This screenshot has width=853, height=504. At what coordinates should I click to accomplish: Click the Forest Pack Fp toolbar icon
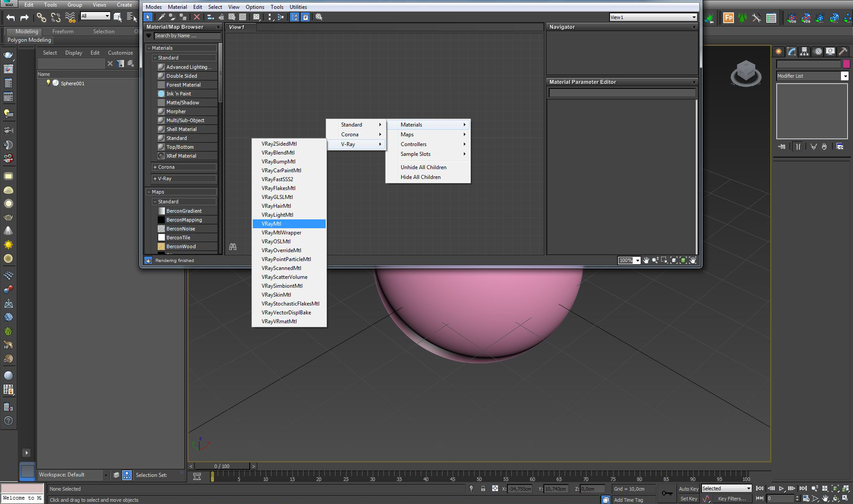[x=729, y=18]
